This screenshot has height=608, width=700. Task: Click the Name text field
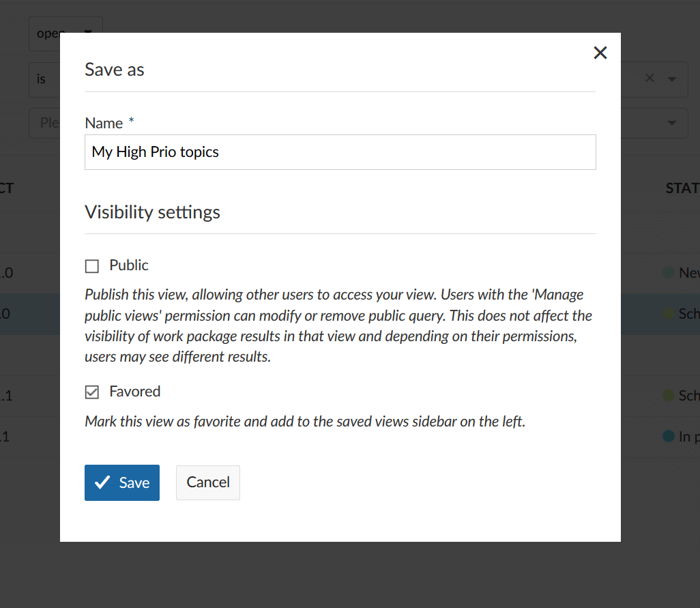coord(340,152)
